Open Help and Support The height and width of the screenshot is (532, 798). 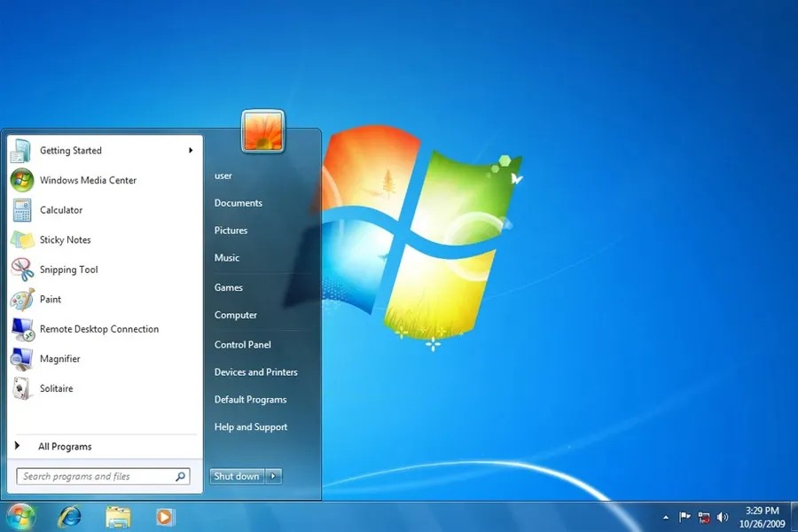[250, 426]
